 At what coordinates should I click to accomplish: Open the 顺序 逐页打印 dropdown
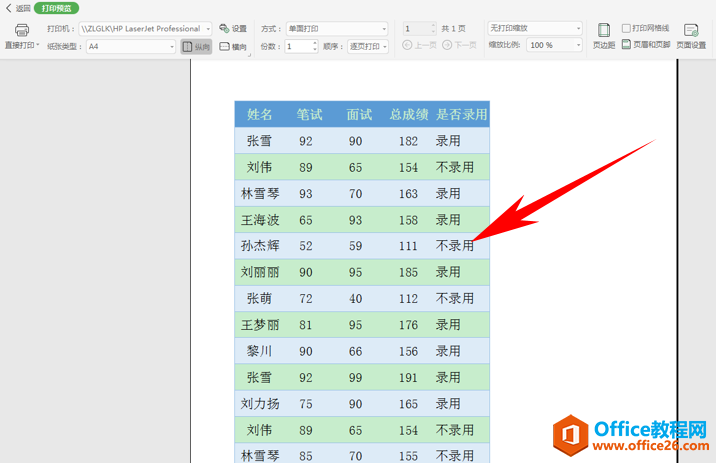click(x=368, y=46)
